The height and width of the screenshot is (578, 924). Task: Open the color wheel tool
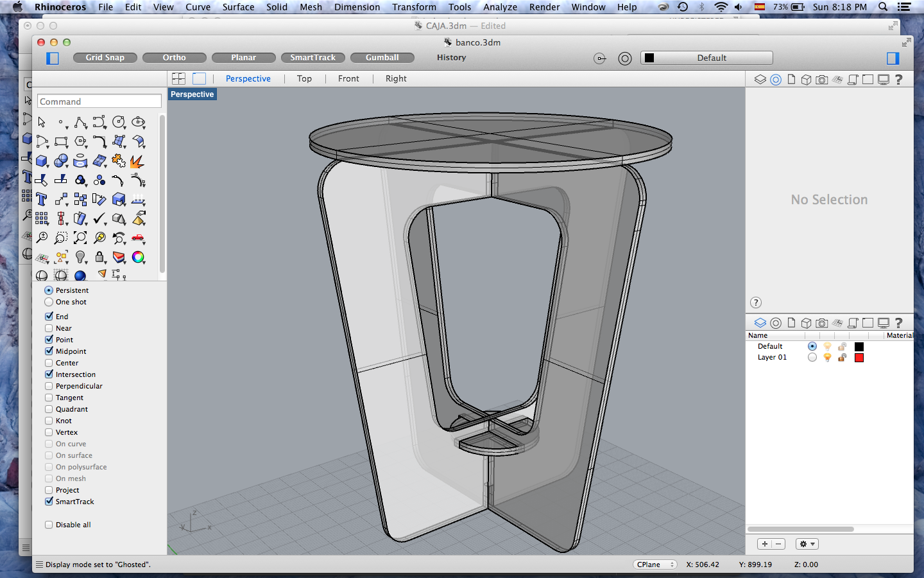tap(138, 257)
